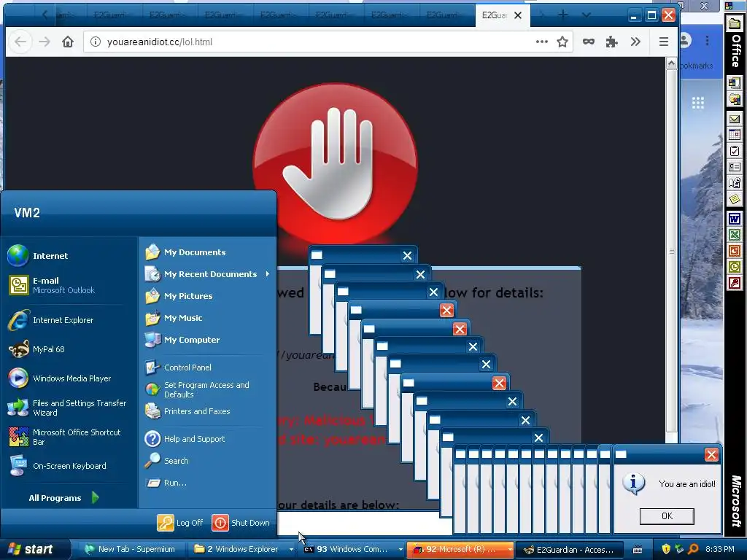
Task: Click the magnifier tray icon
Action: pos(693,549)
